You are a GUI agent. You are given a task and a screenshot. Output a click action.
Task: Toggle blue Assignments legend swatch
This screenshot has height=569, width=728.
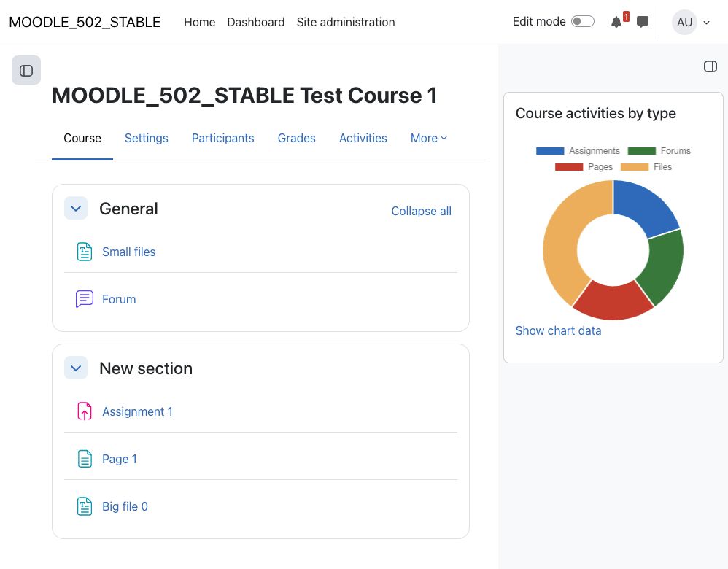[x=550, y=151]
